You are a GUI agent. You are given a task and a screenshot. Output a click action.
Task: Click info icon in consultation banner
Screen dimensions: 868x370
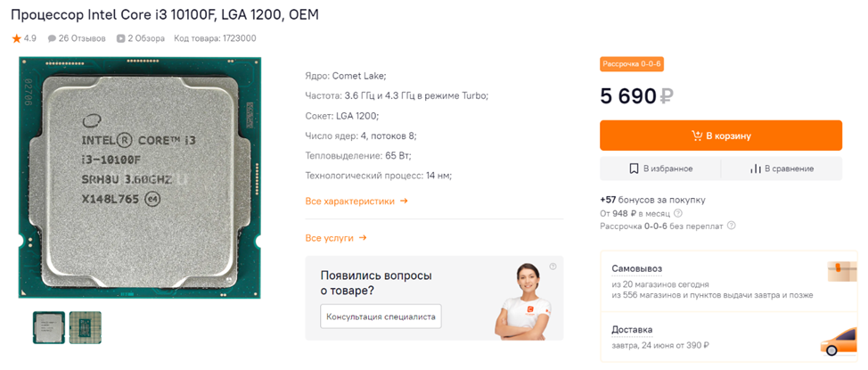pyautogui.click(x=553, y=267)
